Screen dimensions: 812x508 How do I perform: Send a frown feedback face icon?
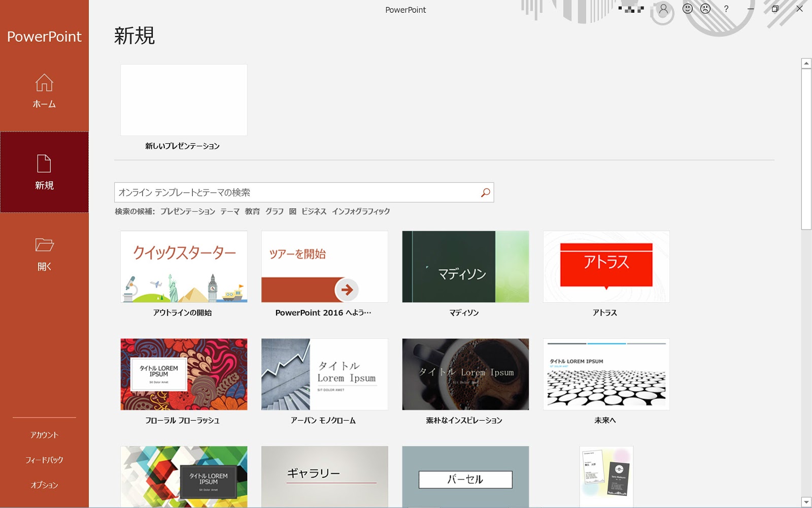[x=705, y=9]
